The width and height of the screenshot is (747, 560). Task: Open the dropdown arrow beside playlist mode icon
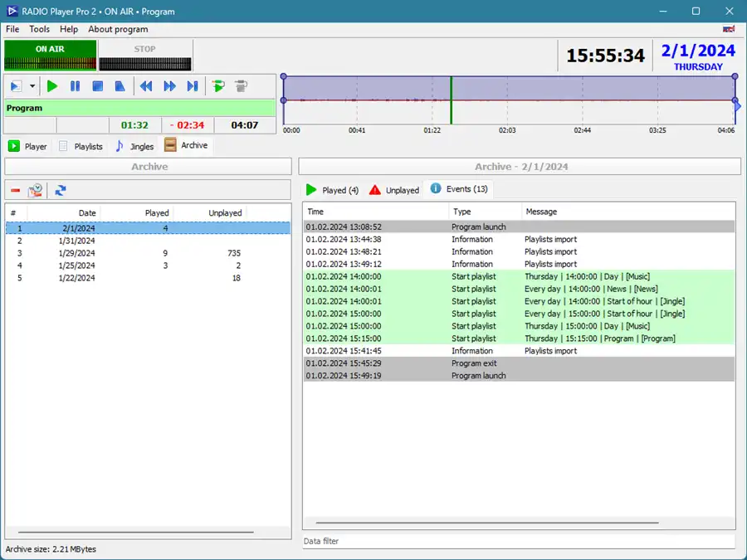pyautogui.click(x=32, y=86)
